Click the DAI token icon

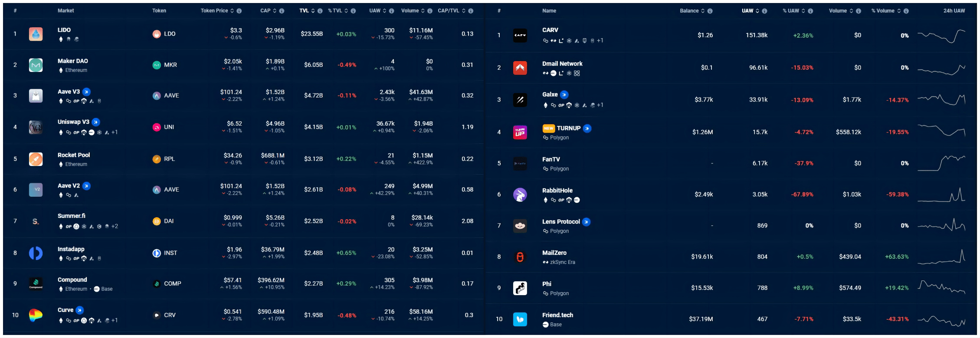point(157,221)
